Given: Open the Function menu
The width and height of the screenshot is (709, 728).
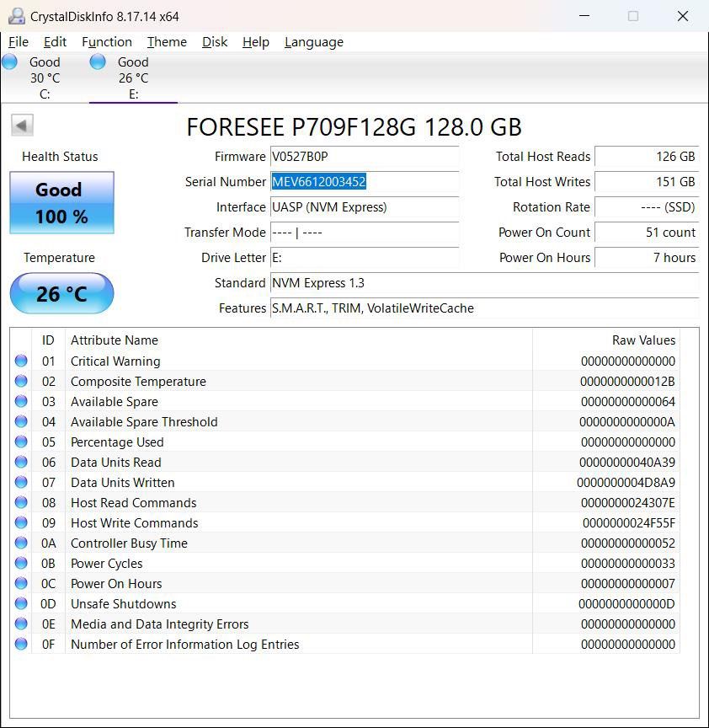Looking at the screenshot, I should [x=106, y=42].
